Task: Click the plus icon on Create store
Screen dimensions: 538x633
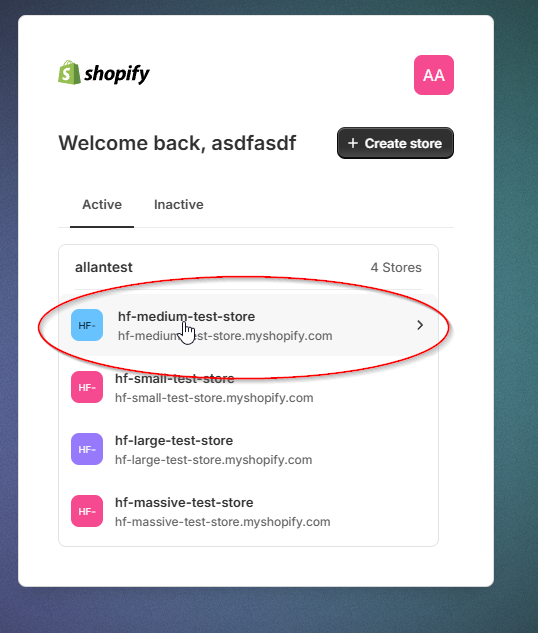Action: [x=353, y=143]
